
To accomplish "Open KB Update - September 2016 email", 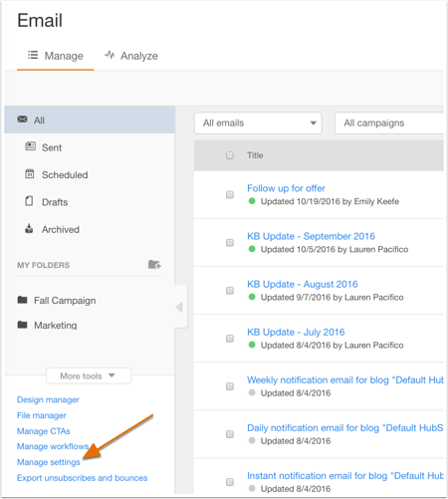I will click(x=311, y=236).
